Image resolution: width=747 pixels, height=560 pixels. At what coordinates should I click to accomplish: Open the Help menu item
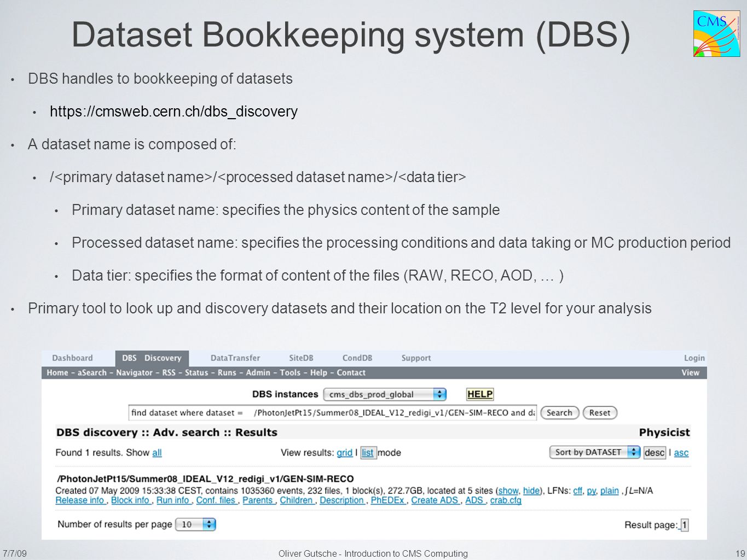pyautogui.click(x=319, y=373)
